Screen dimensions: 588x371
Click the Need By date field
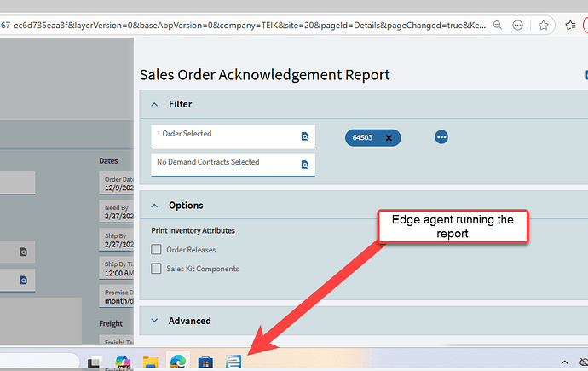pos(116,212)
